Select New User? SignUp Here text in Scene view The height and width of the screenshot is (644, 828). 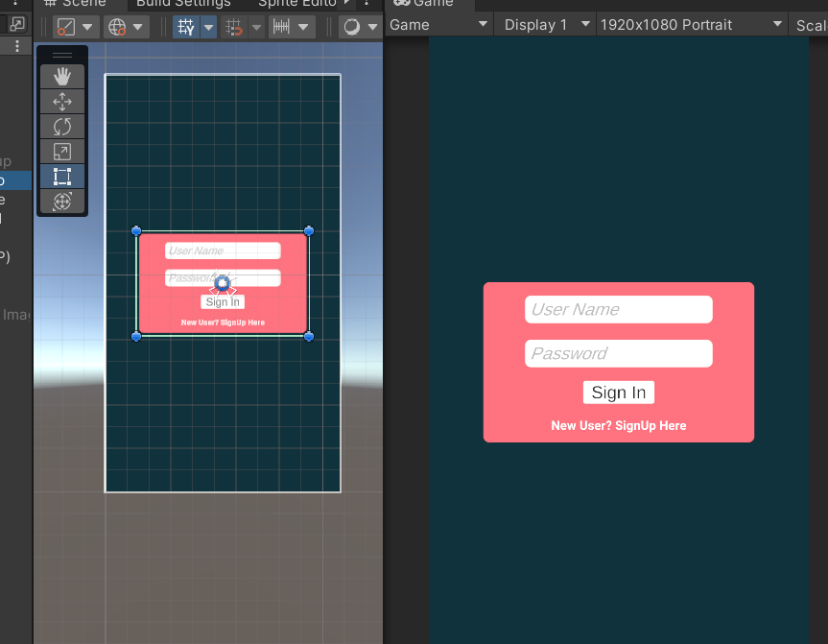223,322
